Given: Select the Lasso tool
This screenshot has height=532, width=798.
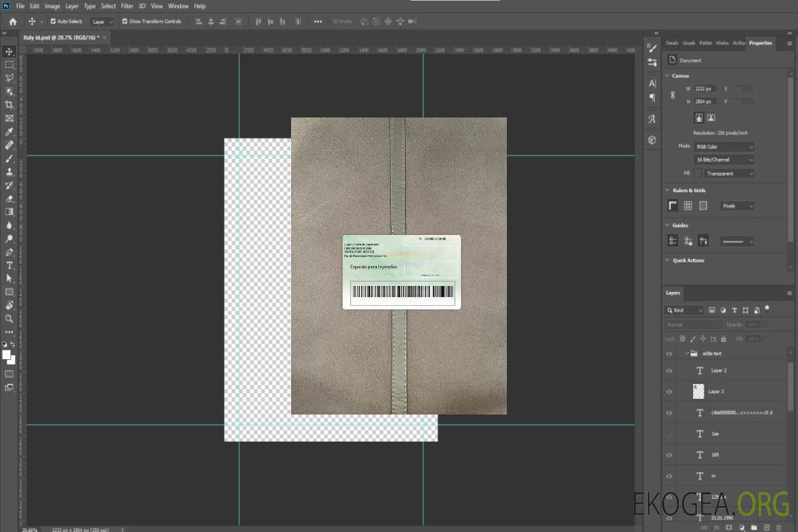Looking at the screenshot, I should click(10, 78).
